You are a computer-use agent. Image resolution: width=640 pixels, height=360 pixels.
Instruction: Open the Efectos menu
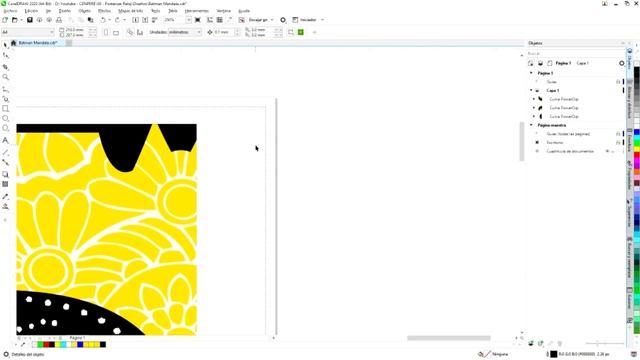pos(104,11)
